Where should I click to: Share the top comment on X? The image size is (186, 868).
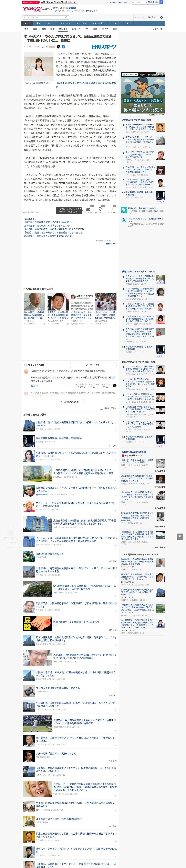tap(115, 386)
